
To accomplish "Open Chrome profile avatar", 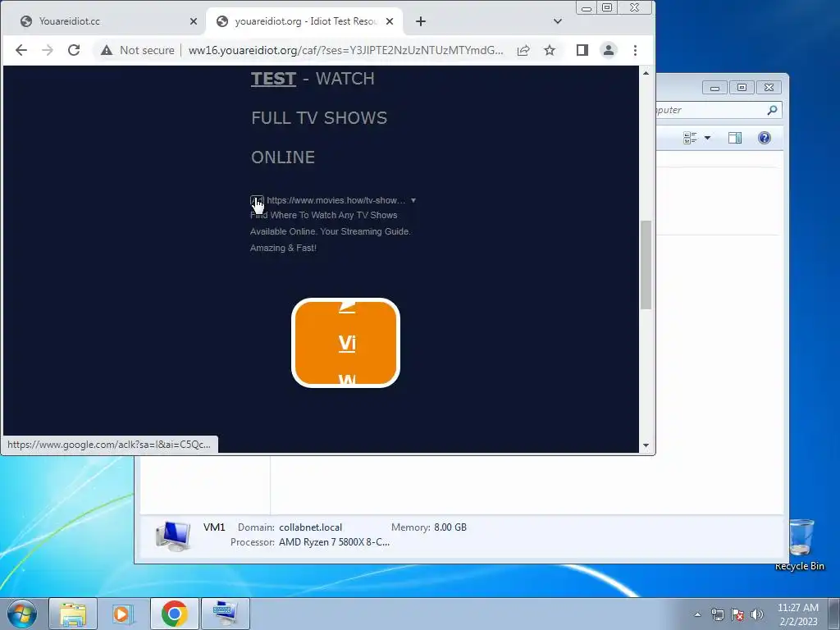I will click(x=609, y=50).
